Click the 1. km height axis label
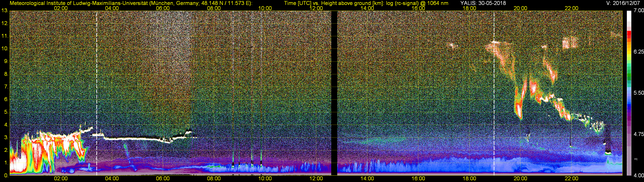 [6, 163]
